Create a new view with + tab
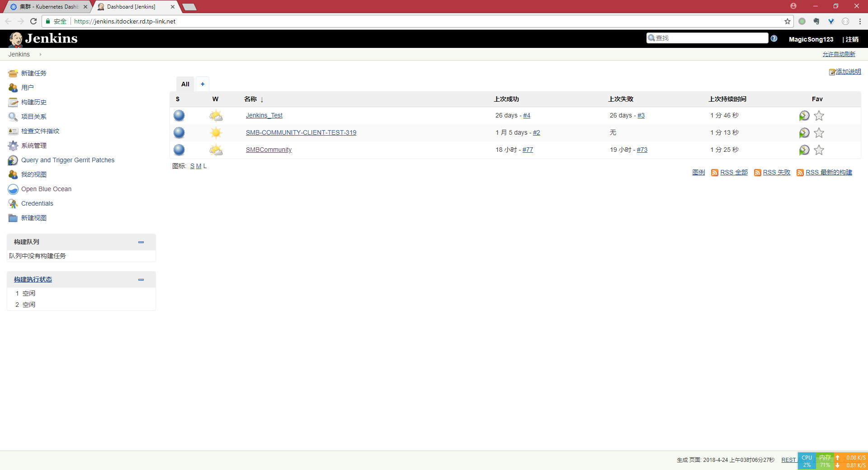The width and height of the screenshot is (868, 470). click(x=202, y=84)
